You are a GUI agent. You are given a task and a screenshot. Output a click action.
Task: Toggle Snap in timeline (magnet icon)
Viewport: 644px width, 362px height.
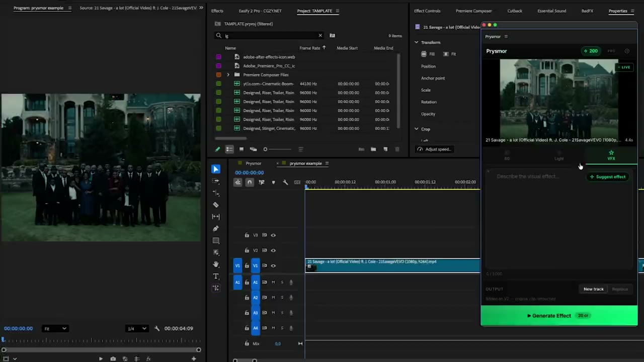click(x=250, y=182)
